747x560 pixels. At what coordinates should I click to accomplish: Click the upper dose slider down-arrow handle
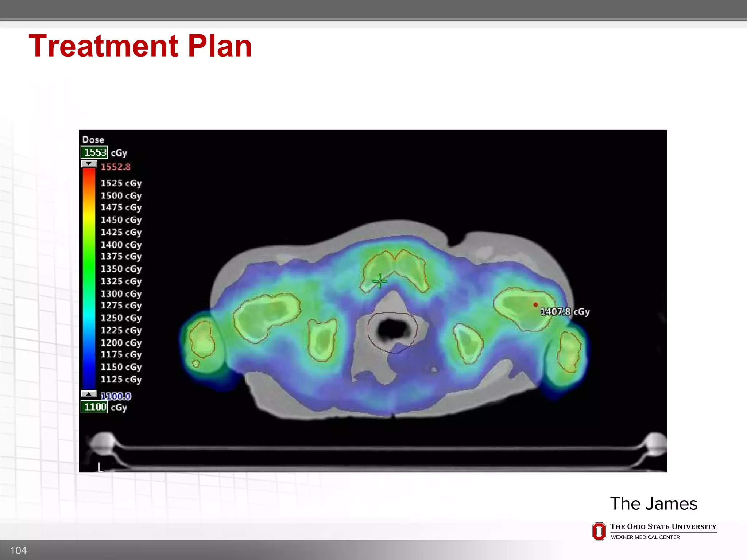click(89, 164)
